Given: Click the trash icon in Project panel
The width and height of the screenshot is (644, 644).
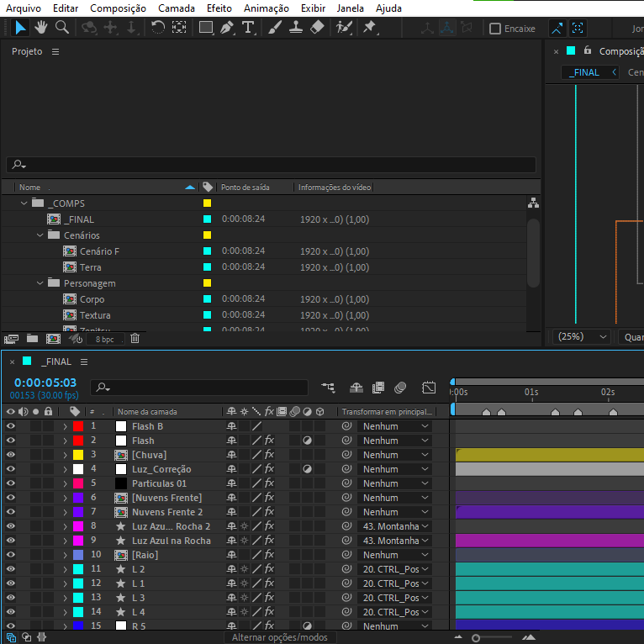Looking at the screenshot, I should [x=135, y=339].
